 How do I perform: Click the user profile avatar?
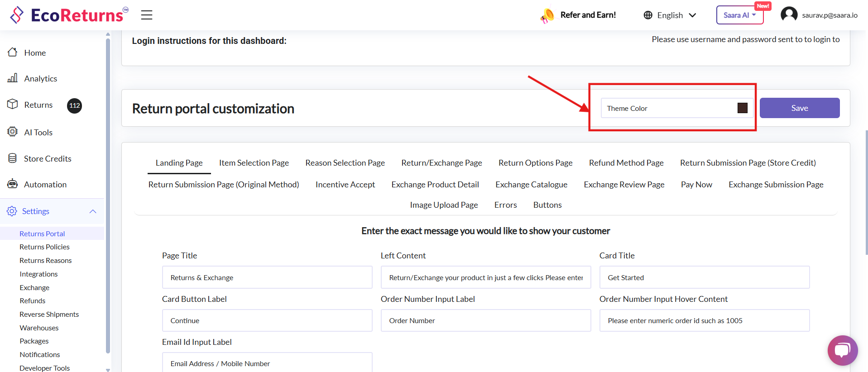pyautogui.click(x=789, y=14)
